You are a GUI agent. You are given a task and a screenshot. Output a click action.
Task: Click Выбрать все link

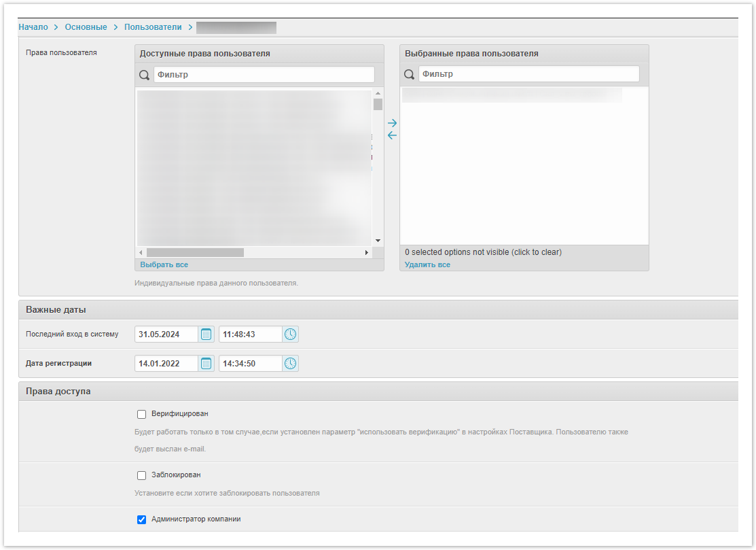164,264
